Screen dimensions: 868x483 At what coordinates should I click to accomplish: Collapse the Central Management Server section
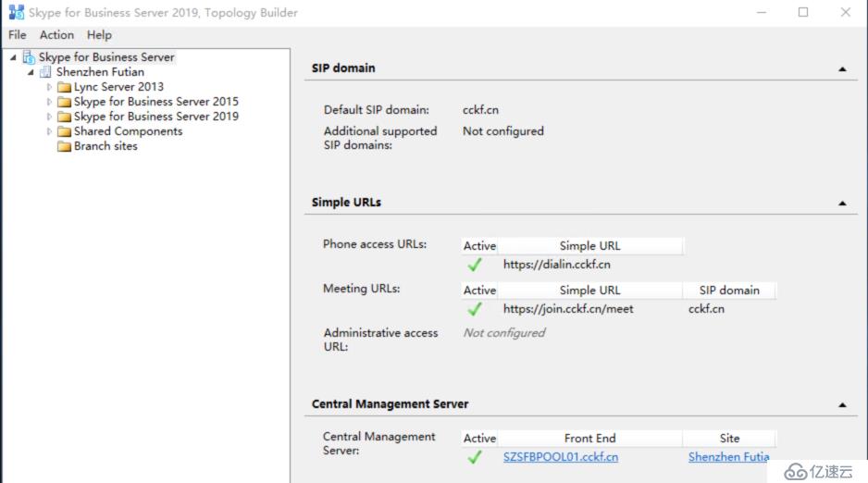tap(842, 405)
